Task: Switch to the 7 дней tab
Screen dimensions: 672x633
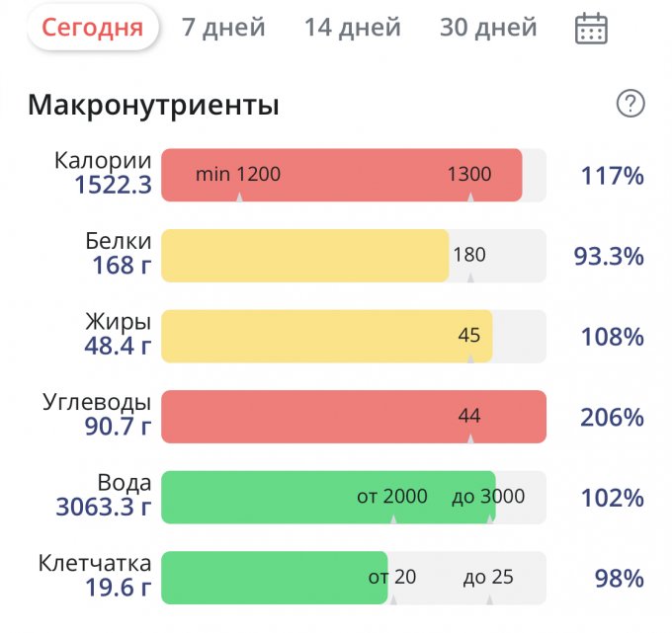Action: click(x=223, y=28)
